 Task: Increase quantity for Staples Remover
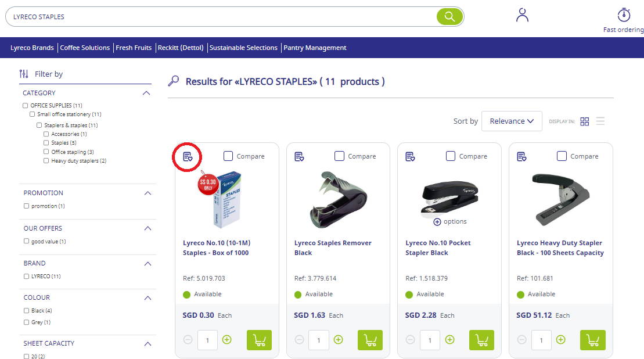(339, 340)
